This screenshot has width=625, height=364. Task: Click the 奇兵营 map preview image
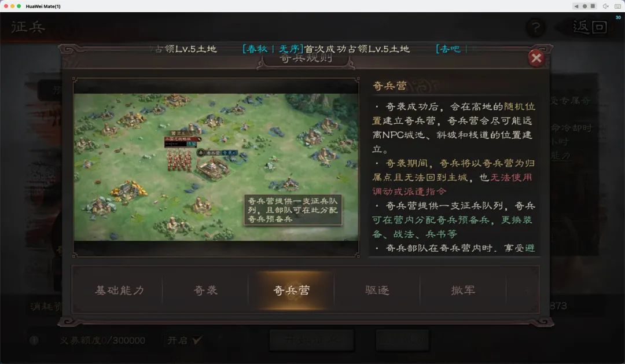[x=216, y=167]
